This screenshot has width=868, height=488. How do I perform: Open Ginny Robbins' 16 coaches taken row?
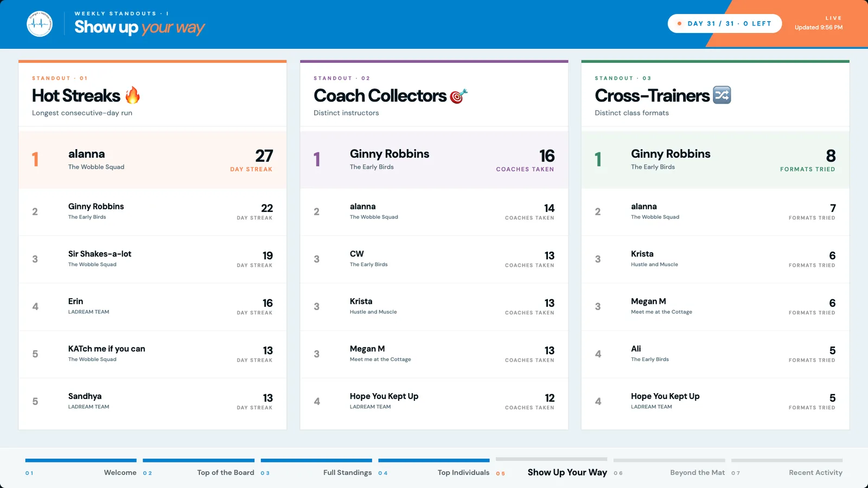pos(434,160)
